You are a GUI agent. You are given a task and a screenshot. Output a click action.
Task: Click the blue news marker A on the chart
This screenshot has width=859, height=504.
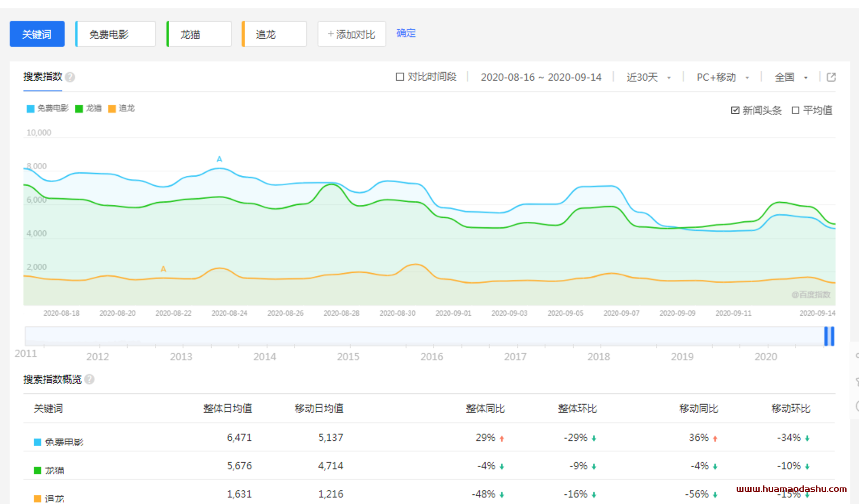[219, 159]
